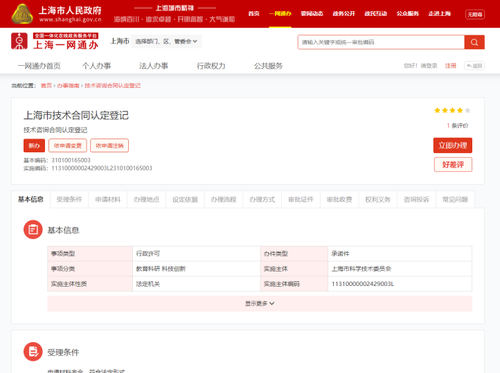500x373 pixels.
Task: Click the 行政许可 table cell
Action: coord(196,254)
